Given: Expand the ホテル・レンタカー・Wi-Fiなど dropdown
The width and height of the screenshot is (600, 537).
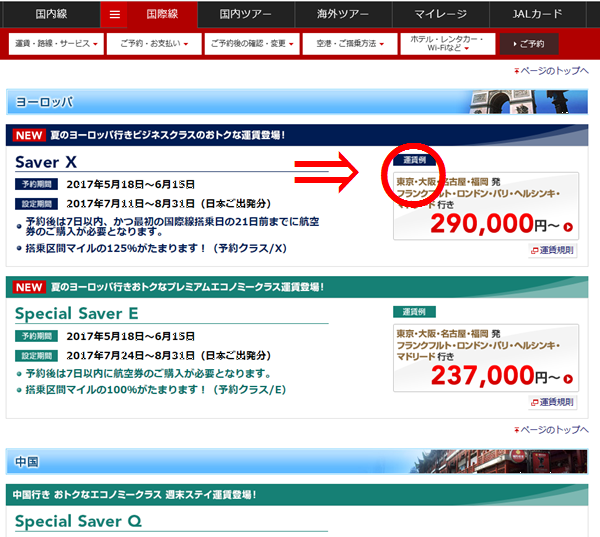Looking at the screenshot, I should (448, 44).
